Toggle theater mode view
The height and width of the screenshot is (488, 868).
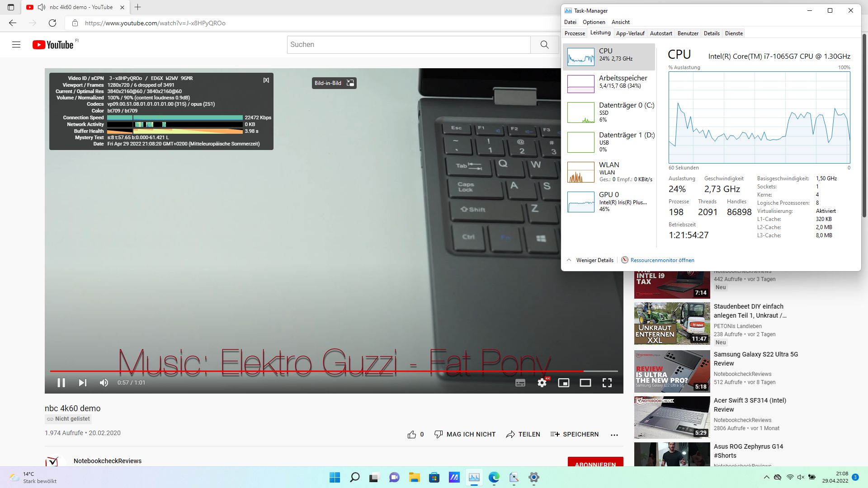(x=585, y=383)
